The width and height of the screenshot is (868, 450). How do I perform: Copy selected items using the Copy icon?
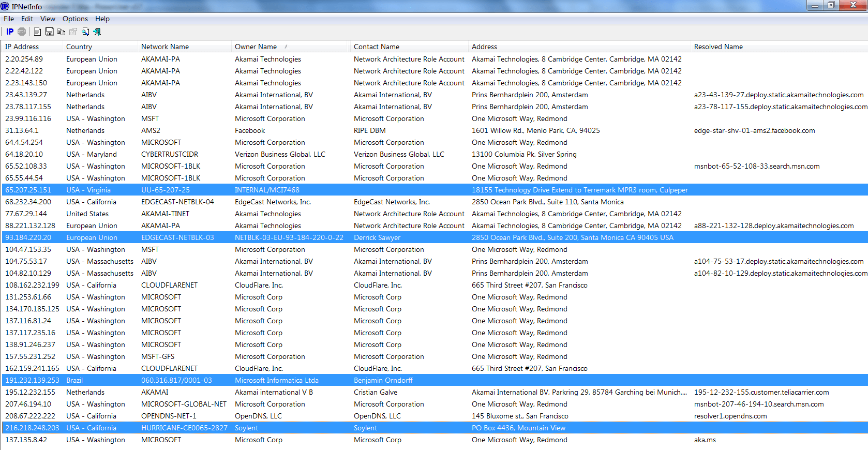pyautogui.click(x=61, y=32)
